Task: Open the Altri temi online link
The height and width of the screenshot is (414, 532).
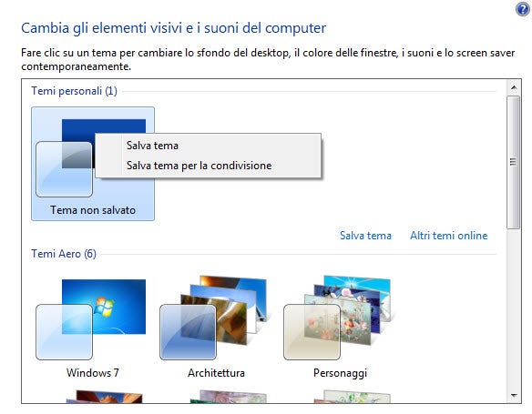Action: (x=448, y=236)
